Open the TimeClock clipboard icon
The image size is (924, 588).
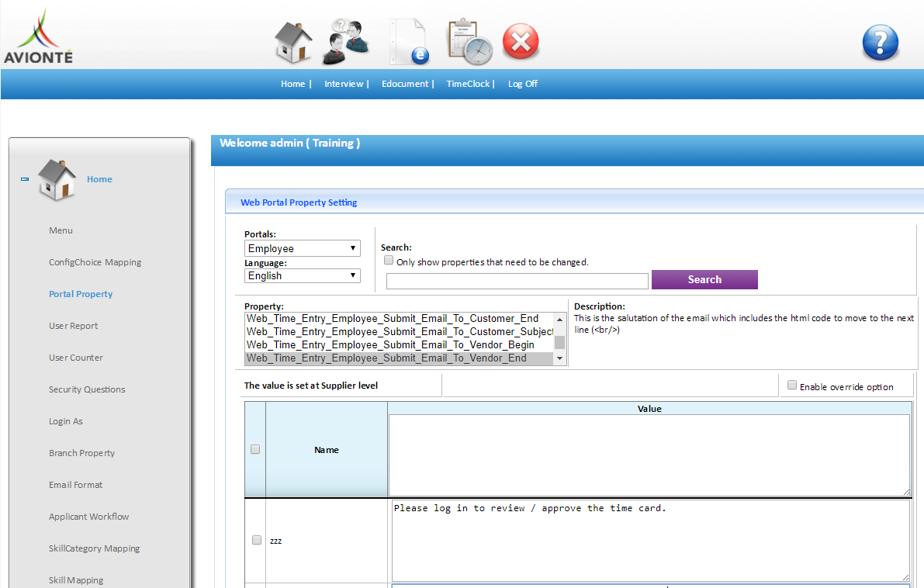point(469,43)
